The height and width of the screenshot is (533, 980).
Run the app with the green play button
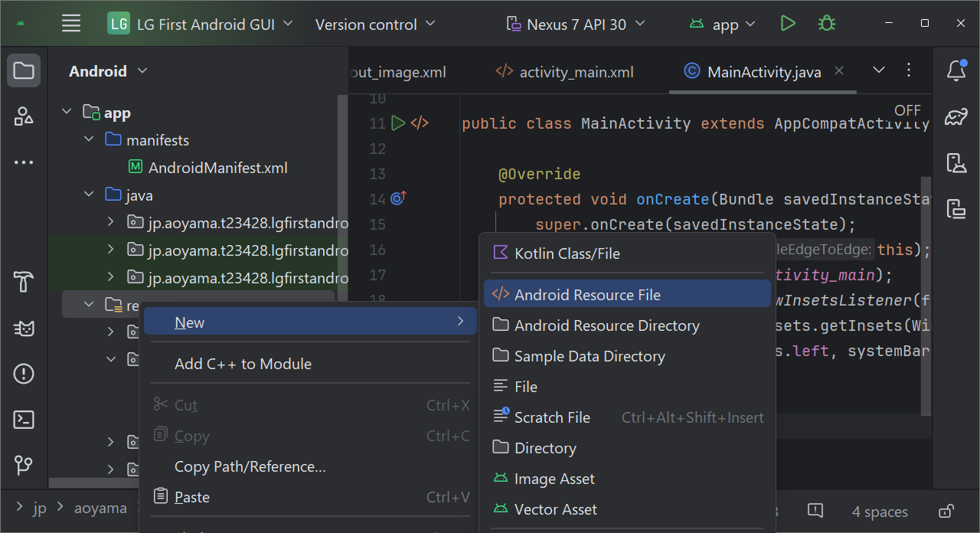click(x=788, y=24)
